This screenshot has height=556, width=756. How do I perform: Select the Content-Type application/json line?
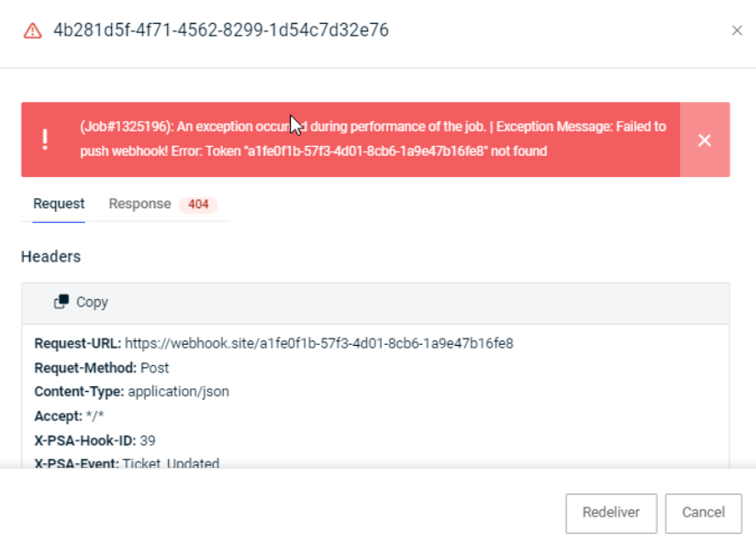click(x=132, y=392)
